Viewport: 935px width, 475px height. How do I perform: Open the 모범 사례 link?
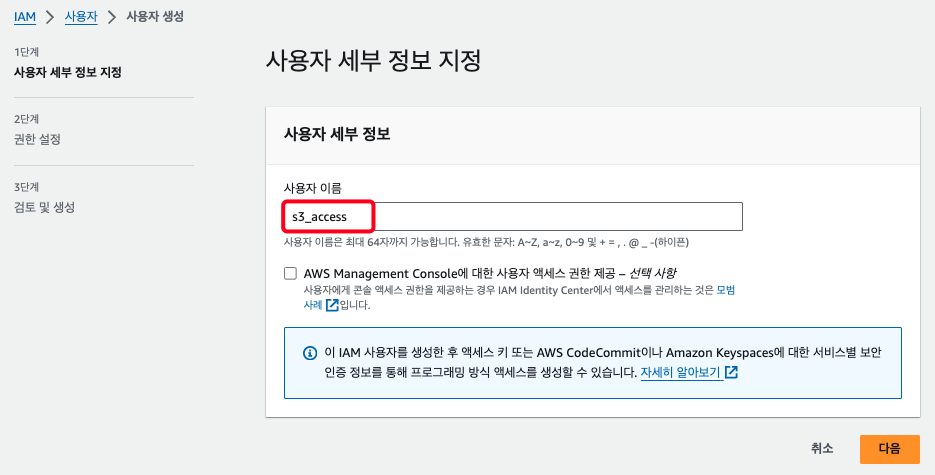pos(725,289)
